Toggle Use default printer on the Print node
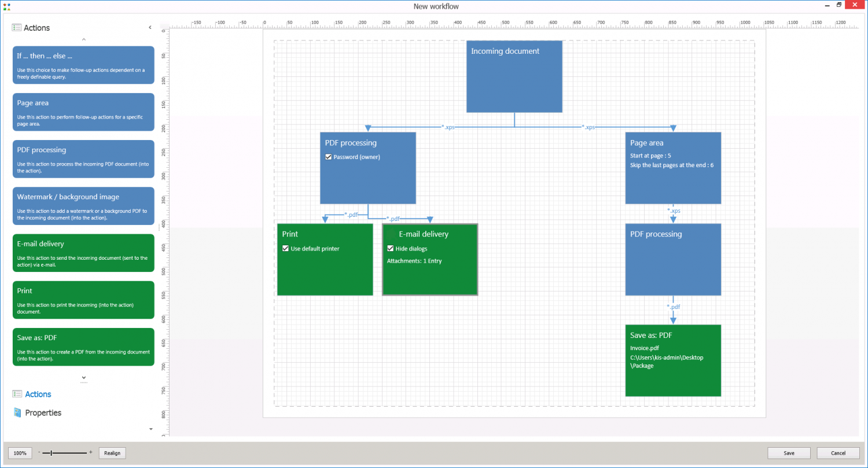 tap(285, 248)
